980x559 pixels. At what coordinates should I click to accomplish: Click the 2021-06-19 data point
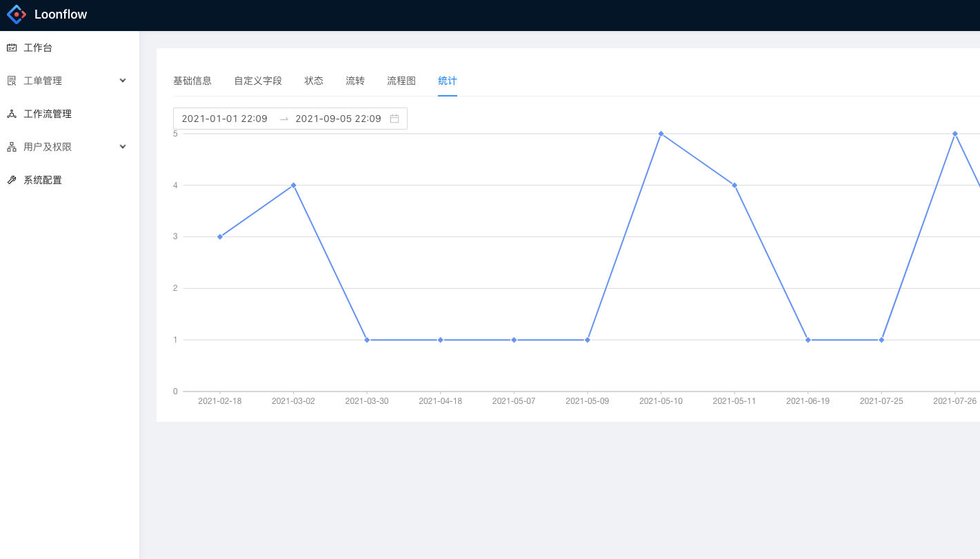pos(808,340)
